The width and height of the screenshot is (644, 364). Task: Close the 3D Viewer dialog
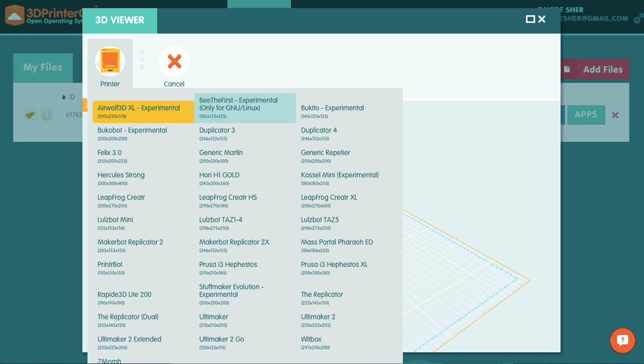(x=541, y=19)
